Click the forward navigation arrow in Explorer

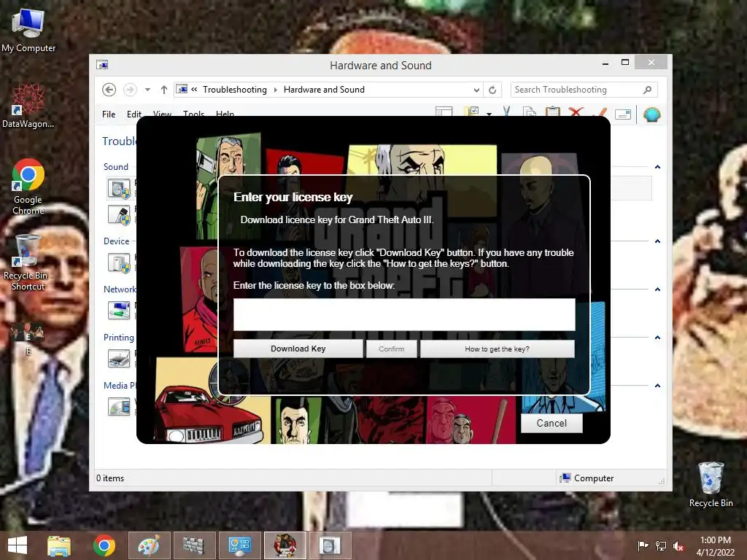tap(130, 90)
